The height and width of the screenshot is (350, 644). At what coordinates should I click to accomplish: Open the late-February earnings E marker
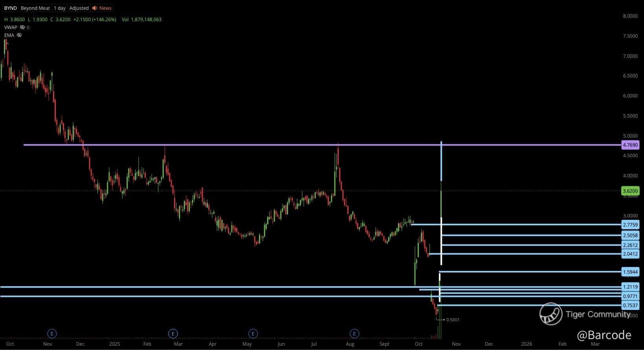pyautogui.click(x=173, y=333)
